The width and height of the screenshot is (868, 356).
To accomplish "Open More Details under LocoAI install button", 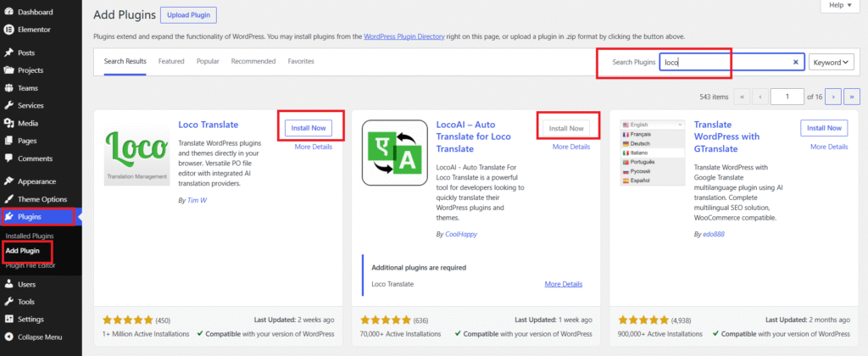I will (x=571, y=147).
